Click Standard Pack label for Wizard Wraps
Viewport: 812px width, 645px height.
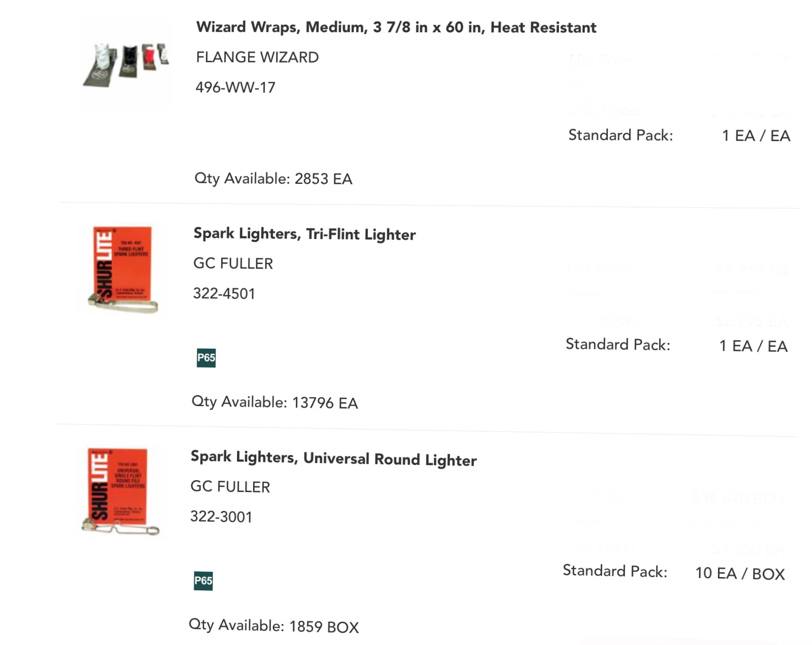click(621, 135)
